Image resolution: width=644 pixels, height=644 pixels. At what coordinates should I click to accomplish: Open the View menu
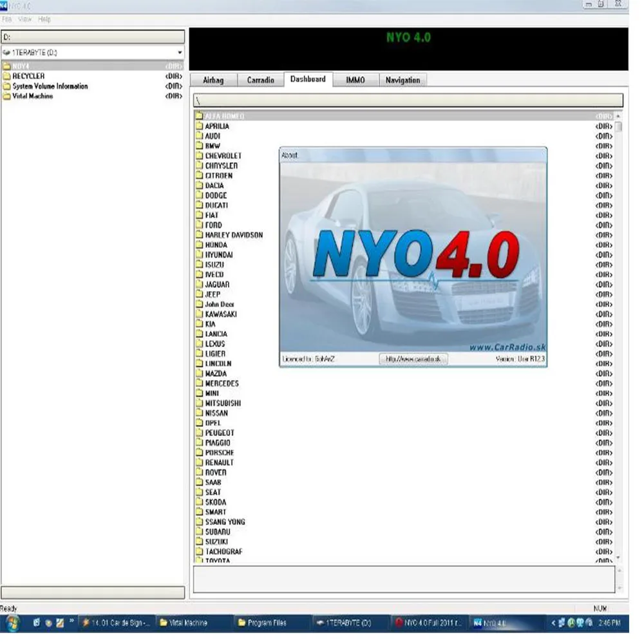(x=24, y=19)
